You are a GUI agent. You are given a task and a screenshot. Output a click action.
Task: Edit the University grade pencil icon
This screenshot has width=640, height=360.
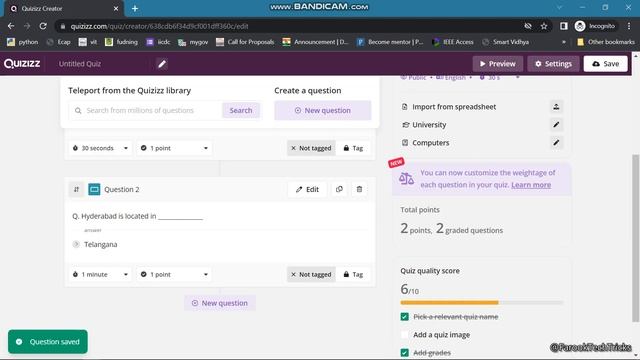pos(556,124)
